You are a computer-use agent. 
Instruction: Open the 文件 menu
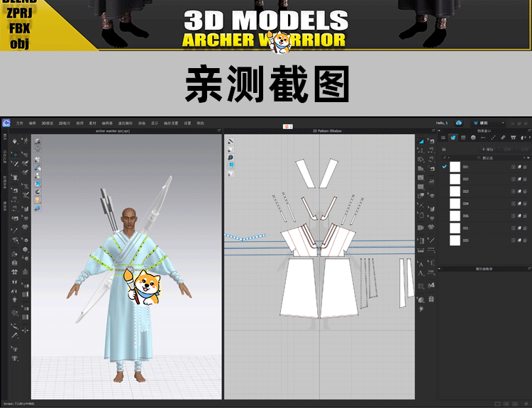coord(20,123)
